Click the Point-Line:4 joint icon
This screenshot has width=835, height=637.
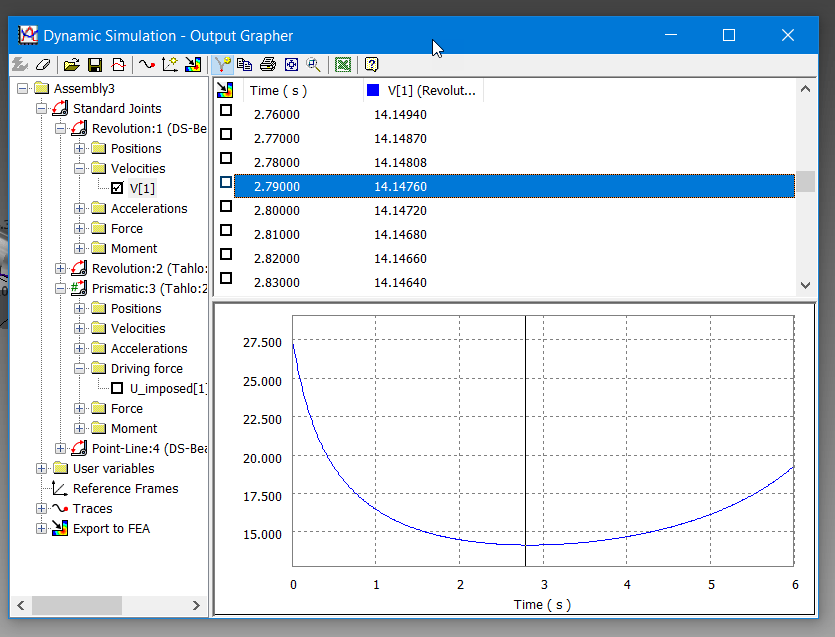(79, 448)
